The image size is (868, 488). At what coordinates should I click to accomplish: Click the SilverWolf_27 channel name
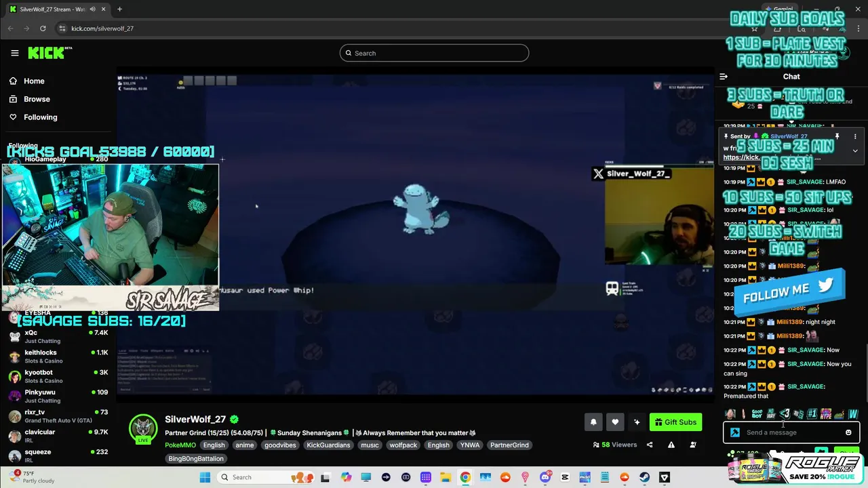[x=195, y=420]
